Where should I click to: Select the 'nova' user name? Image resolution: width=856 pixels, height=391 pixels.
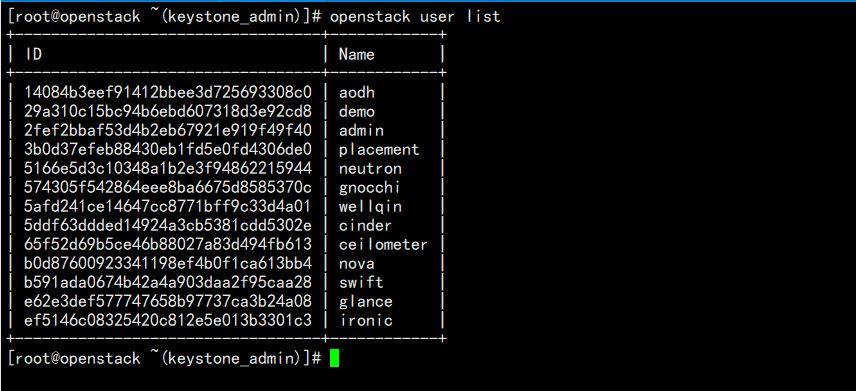(x=356, y=263)
